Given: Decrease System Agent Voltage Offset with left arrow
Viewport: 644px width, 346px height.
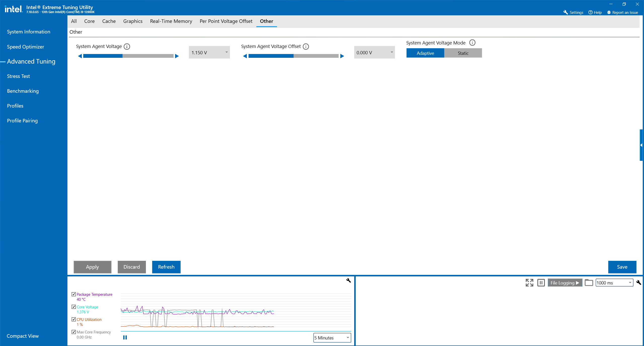Looking at the screenshot, I should [x=245, y=56].
